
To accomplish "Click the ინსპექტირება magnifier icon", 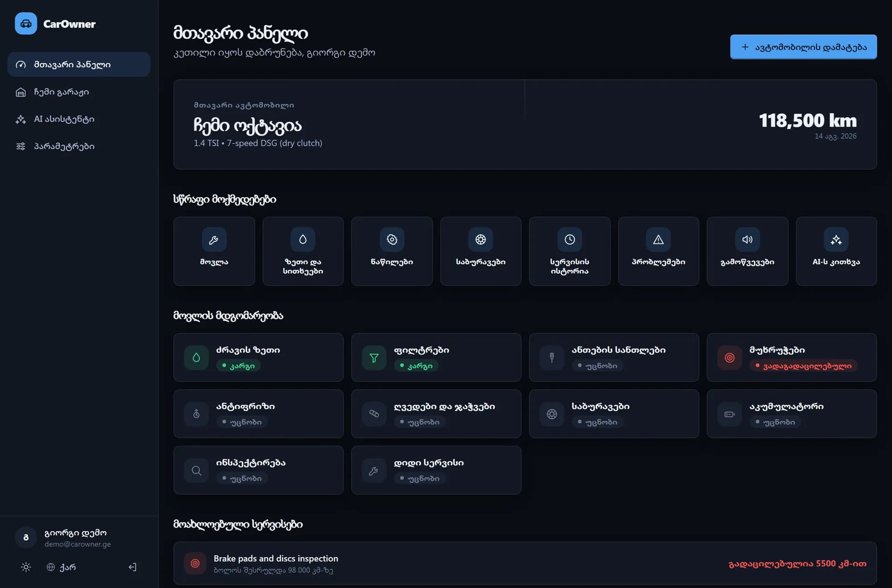I will point(196,470).
